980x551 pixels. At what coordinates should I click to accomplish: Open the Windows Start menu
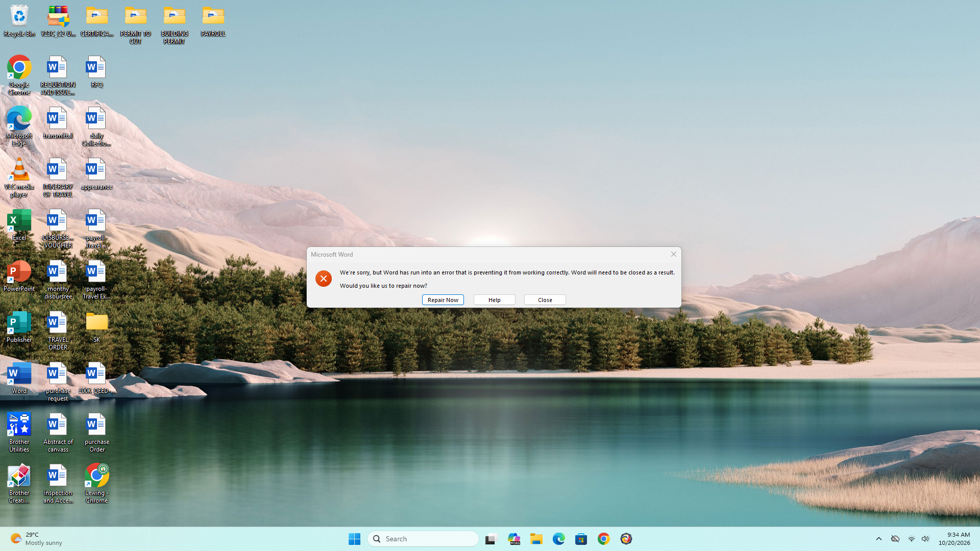click(355, 539)
